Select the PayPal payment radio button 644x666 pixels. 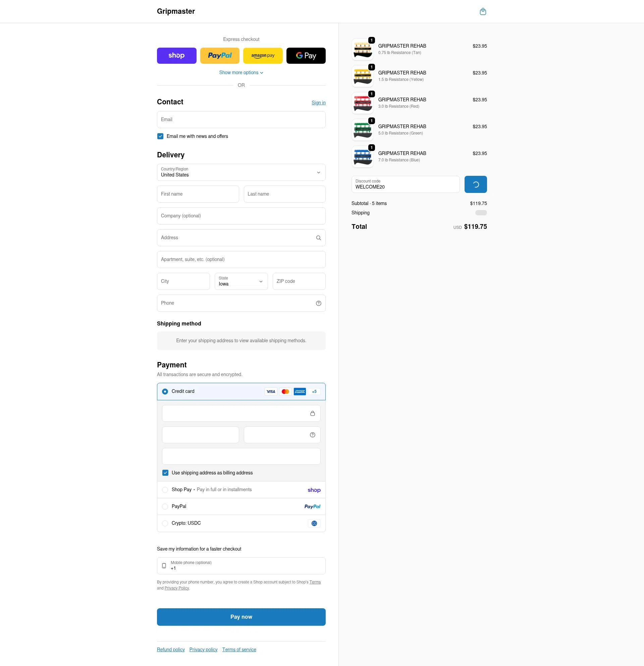(165, 506)
